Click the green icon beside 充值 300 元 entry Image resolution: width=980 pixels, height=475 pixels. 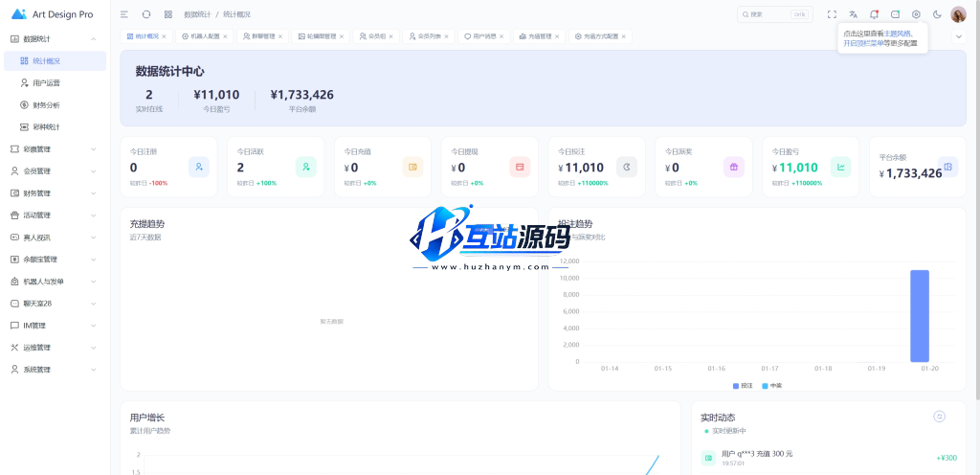[708, 458]
